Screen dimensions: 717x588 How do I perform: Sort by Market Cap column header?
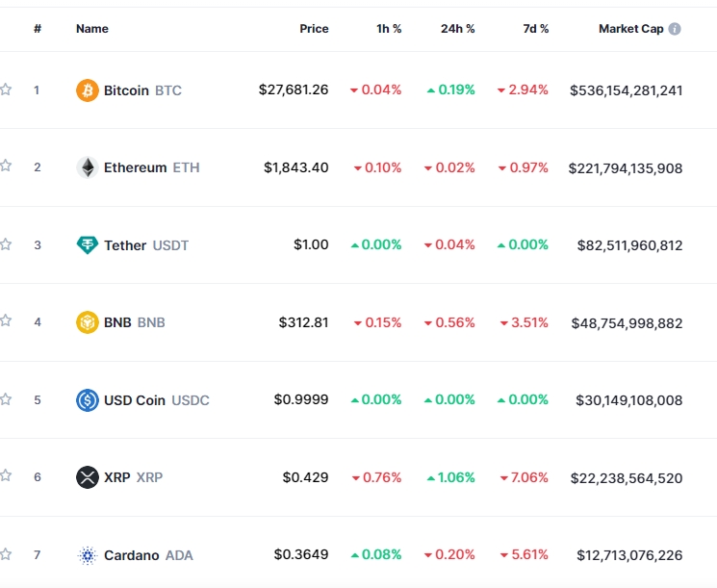point(630,29)
